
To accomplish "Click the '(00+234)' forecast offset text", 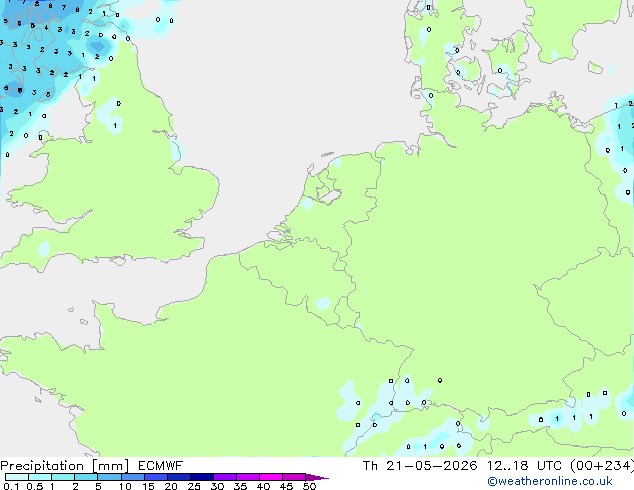I will 602,466.
